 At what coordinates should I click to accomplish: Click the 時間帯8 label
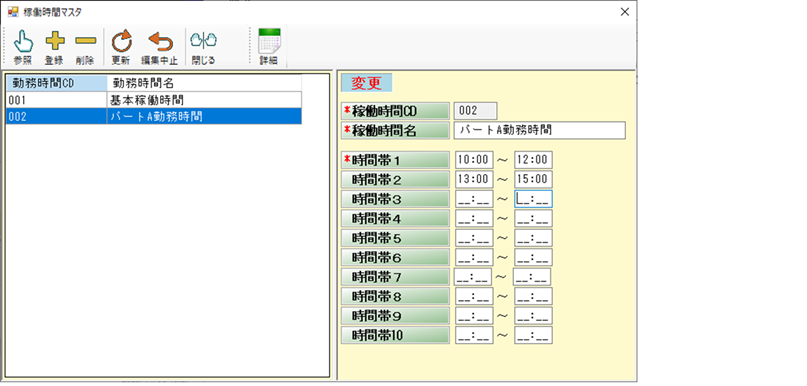point(395,296)
